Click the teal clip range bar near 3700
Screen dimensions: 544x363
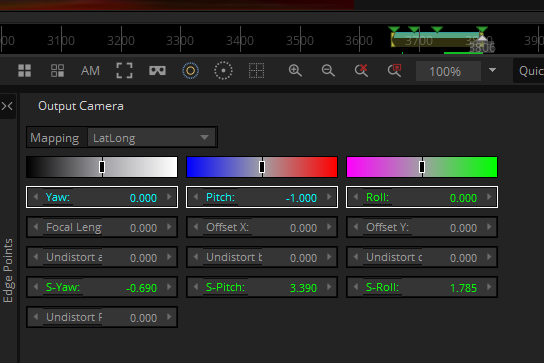436,35
